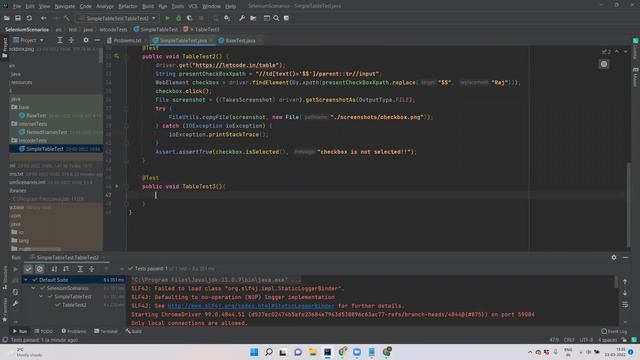The height and width of the screenshot is (360, 640).
Task: Click the slf4j.org link in console output
Action: pyautogui.click(x=251, y=306)
